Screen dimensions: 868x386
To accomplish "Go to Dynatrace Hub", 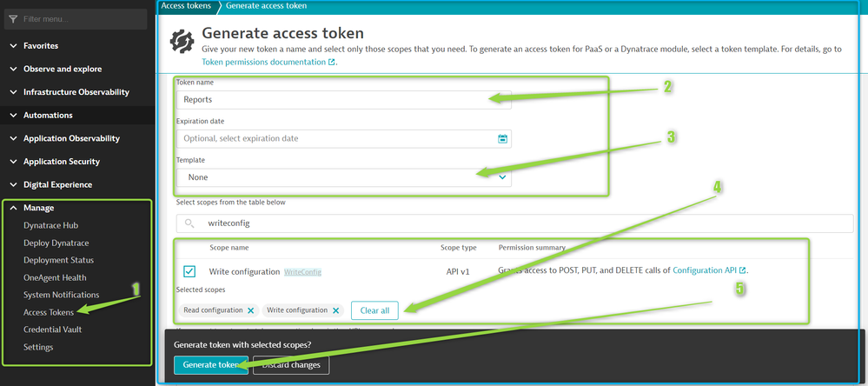I will tap(50, 225).
